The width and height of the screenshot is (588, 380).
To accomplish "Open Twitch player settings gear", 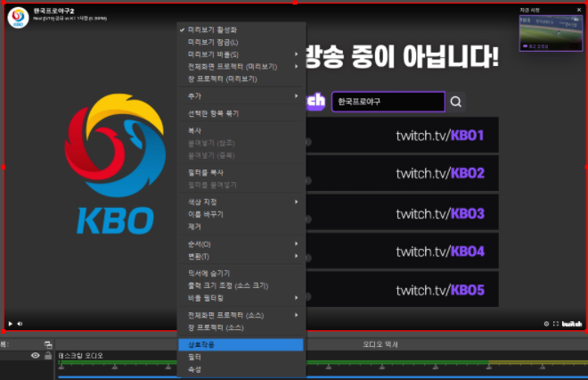I will (x=546, y=324).
